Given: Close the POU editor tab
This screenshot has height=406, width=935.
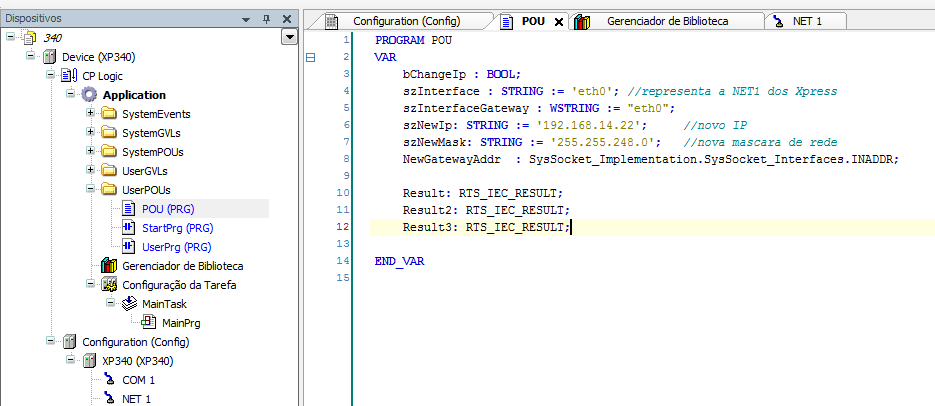Looking at the screenshot, I should tap(558, 21).
